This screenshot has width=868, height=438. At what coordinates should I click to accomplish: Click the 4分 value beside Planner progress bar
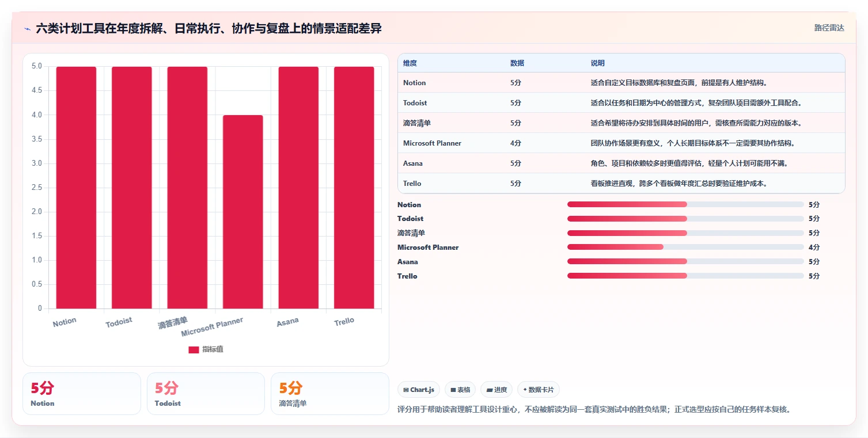point(814,247)
